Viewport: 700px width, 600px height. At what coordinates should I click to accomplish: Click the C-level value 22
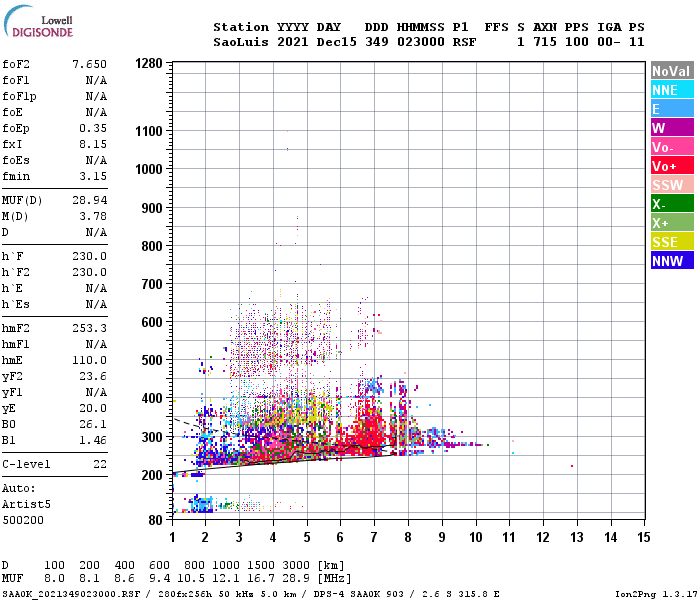100,464
